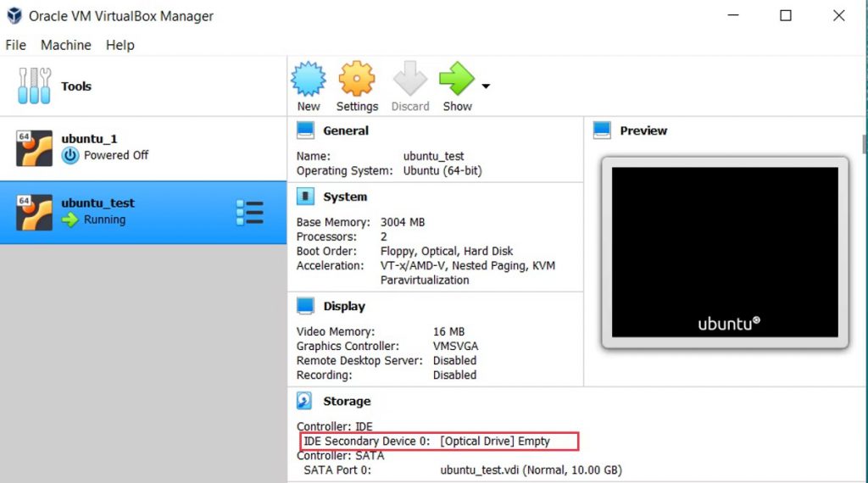Click the Tools wrench icon
The image size is (868, 483).
pos(34,86)
